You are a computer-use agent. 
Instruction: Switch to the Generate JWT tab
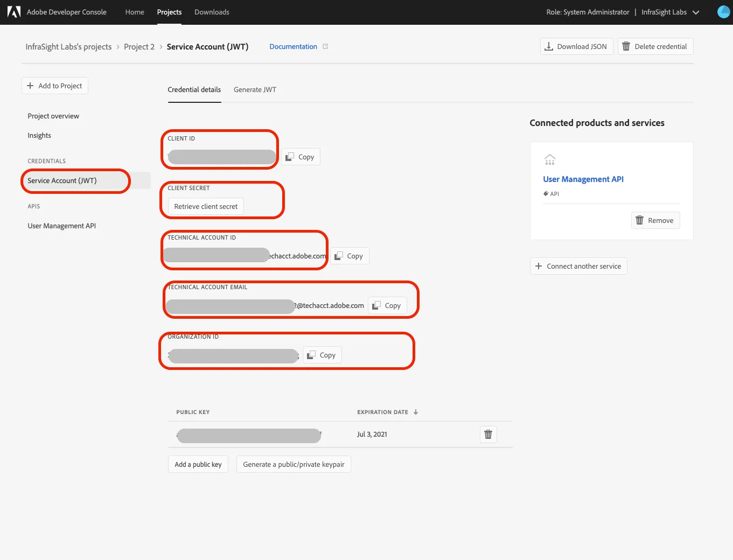255,89
